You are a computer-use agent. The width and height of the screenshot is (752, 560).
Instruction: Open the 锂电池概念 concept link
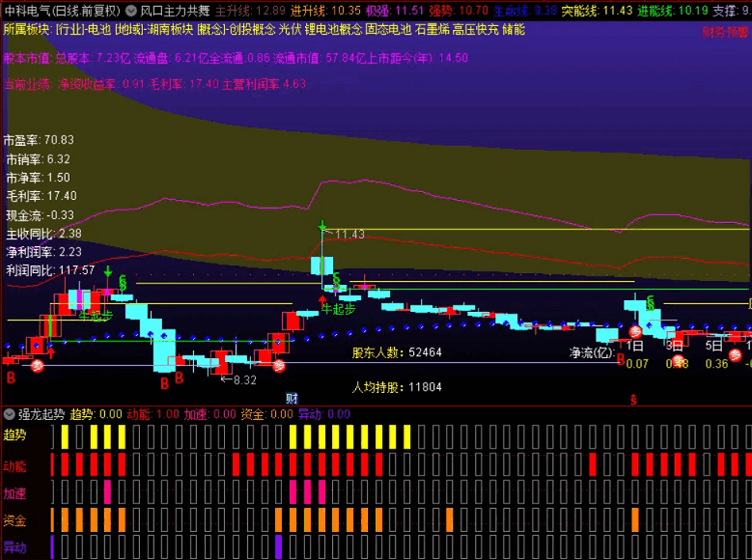pyautogui.click(x=333, y=30)
